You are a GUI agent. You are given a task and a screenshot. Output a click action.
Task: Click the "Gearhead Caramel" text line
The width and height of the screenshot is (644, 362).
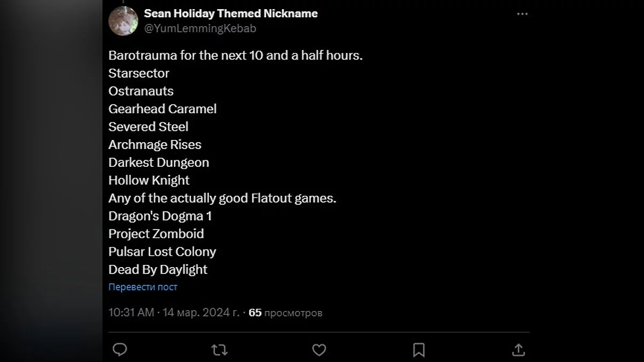click(x=163, y=109)
